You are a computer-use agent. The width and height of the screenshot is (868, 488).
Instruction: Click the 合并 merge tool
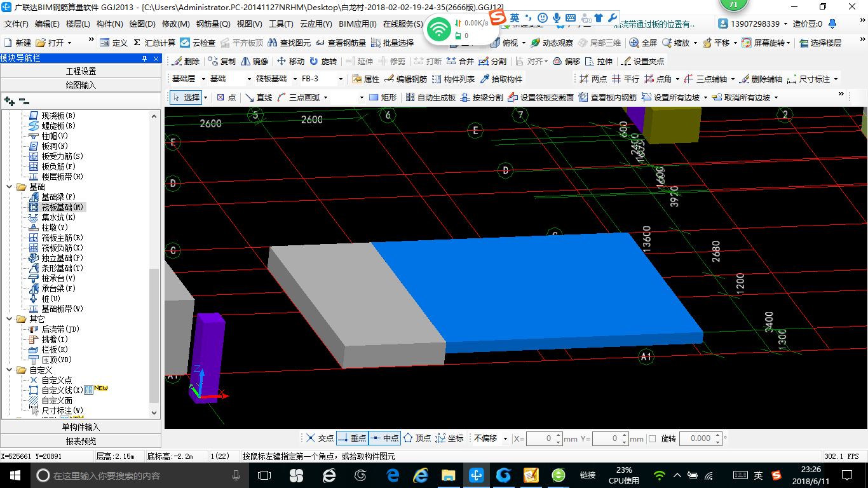pyautogui.click(x=460, y=62)
